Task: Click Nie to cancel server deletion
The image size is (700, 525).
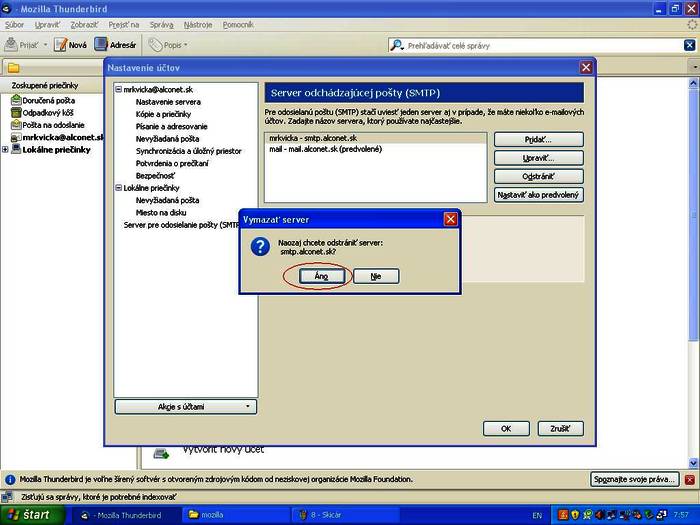Action: coord(376,276)
